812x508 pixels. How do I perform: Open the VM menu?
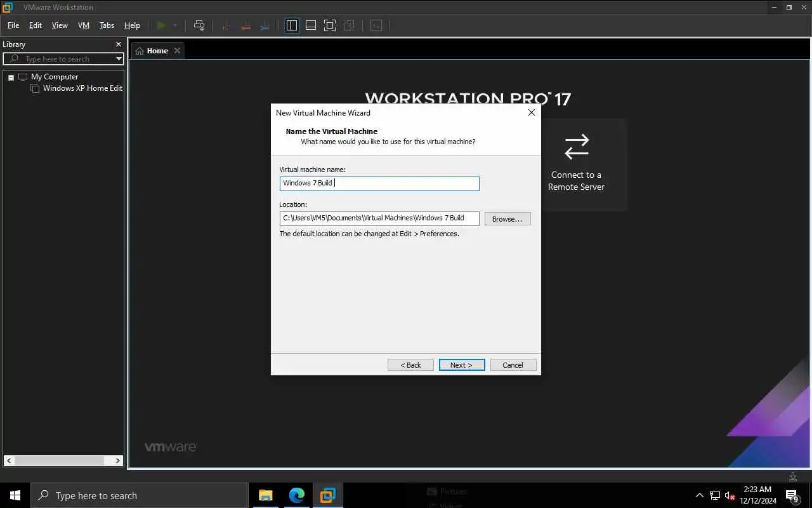click(84, 25)
